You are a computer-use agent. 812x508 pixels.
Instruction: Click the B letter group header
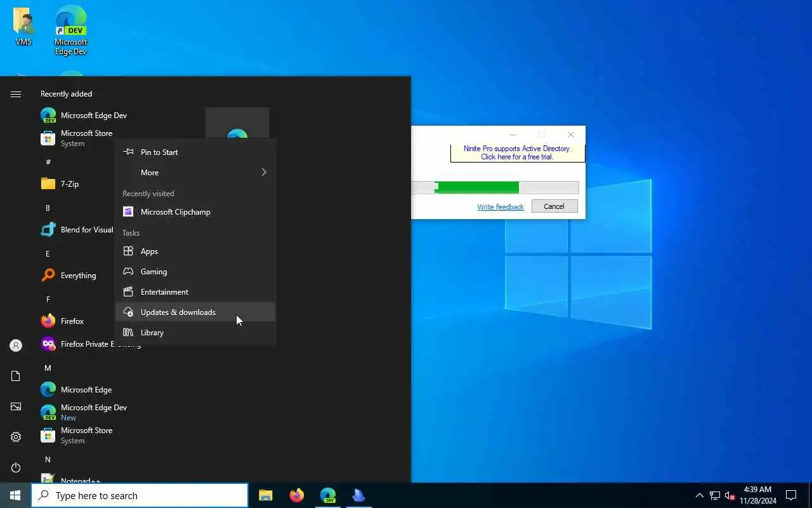pyautogui.click(x=48, y=208)
